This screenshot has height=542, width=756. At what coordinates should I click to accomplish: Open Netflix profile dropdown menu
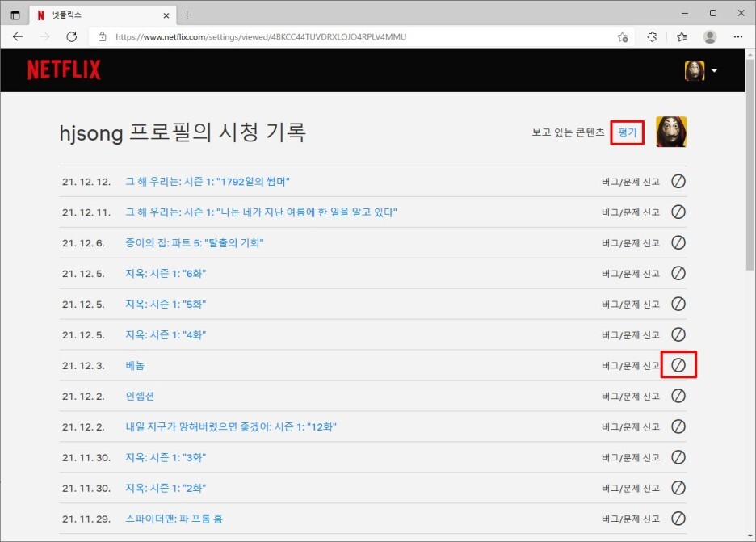(x=700, y=71)
